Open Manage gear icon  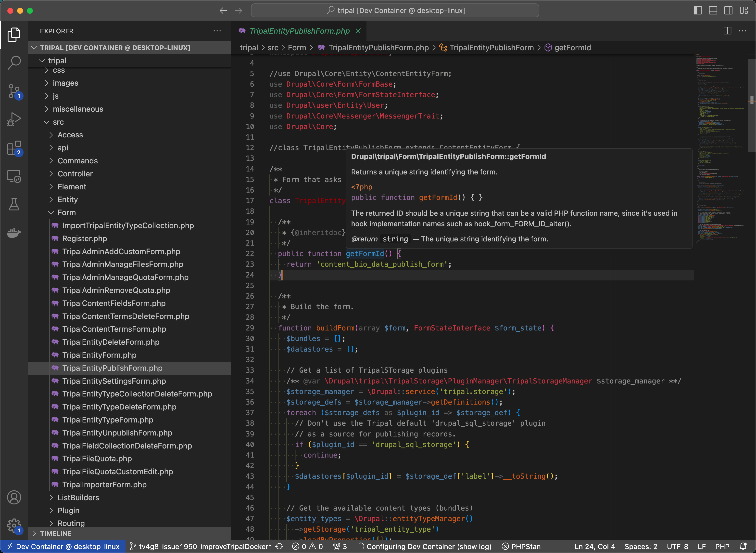tap(14, 526)
